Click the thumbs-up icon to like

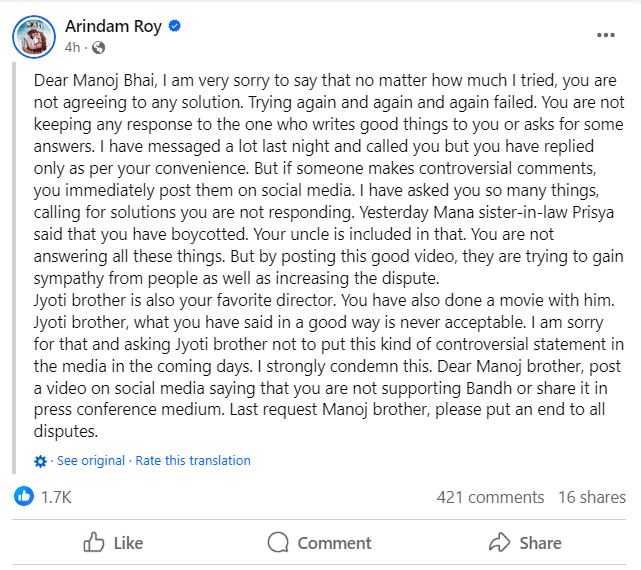coord(93,543)
